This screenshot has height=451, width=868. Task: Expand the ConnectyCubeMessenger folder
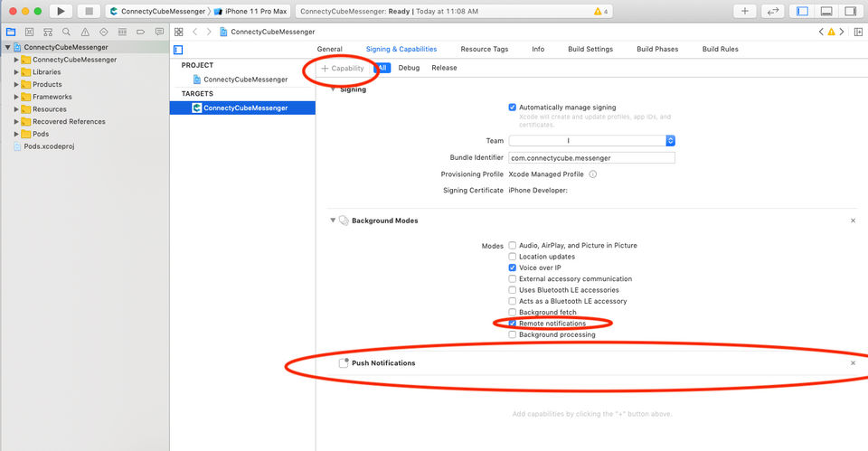click(16, 60)
